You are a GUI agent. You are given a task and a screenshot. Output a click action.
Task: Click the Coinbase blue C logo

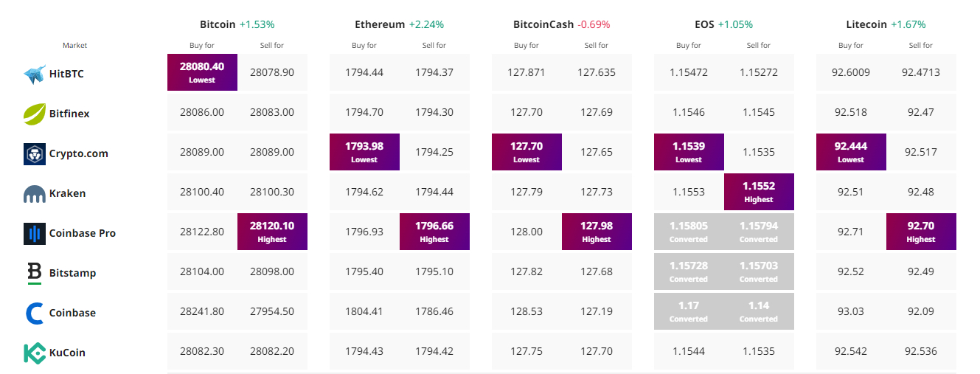pos(35,313)
